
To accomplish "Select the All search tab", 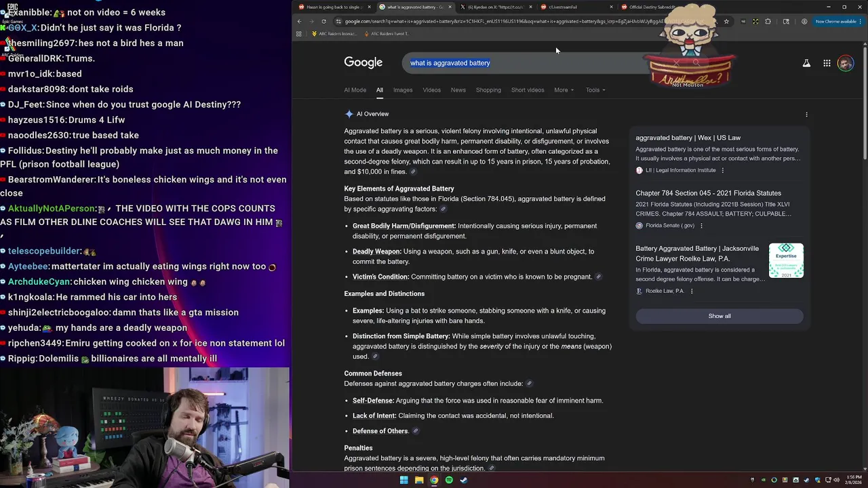I will pyautogui.click(x=379, y=89).
